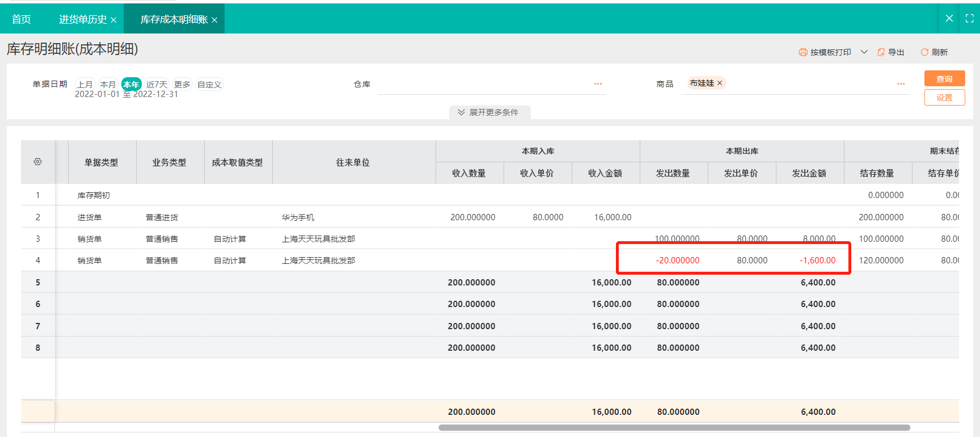The width and height of the screenshot is (980, 437).
Task: Select the 近7天 date range option
Action: pos(157,84)
